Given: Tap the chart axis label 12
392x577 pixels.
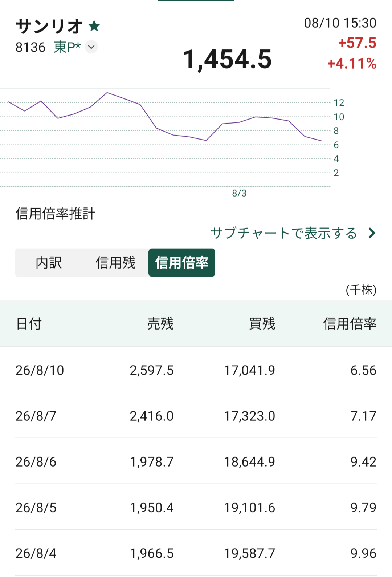Looking at the screenshot, I should [x=339, y=103].
